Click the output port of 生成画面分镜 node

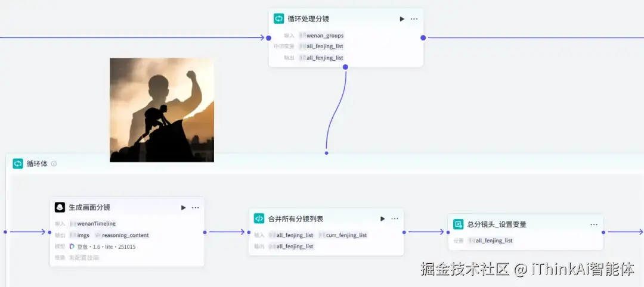tap(205, 232)
